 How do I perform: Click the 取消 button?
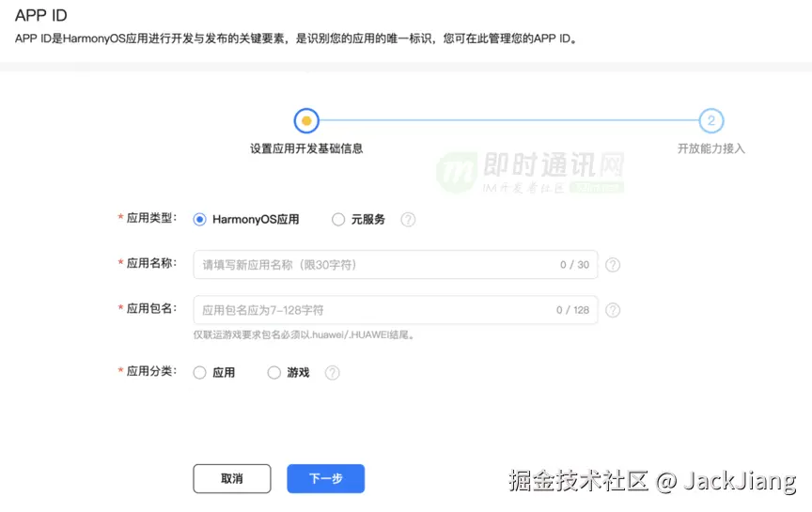pyautogui.click(x=231, y=478)
